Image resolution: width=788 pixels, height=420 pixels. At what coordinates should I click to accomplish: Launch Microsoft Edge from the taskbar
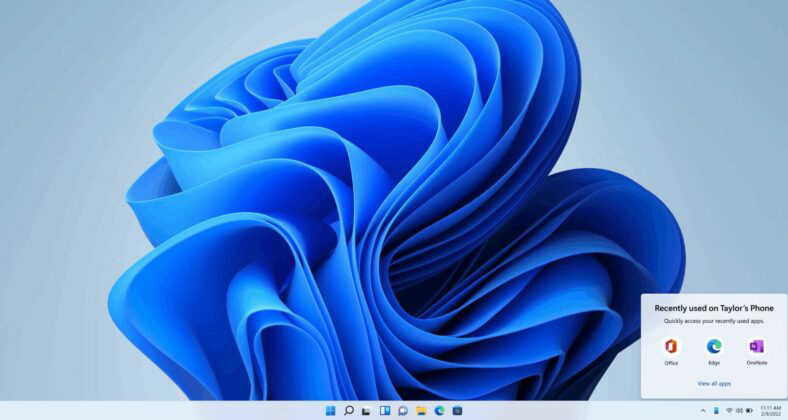[438, 410]
